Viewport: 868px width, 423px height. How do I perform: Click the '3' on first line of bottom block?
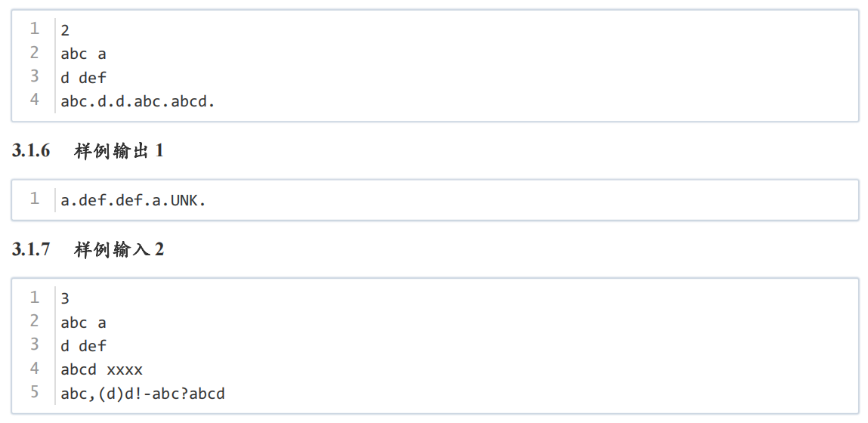tap(65, 299)
